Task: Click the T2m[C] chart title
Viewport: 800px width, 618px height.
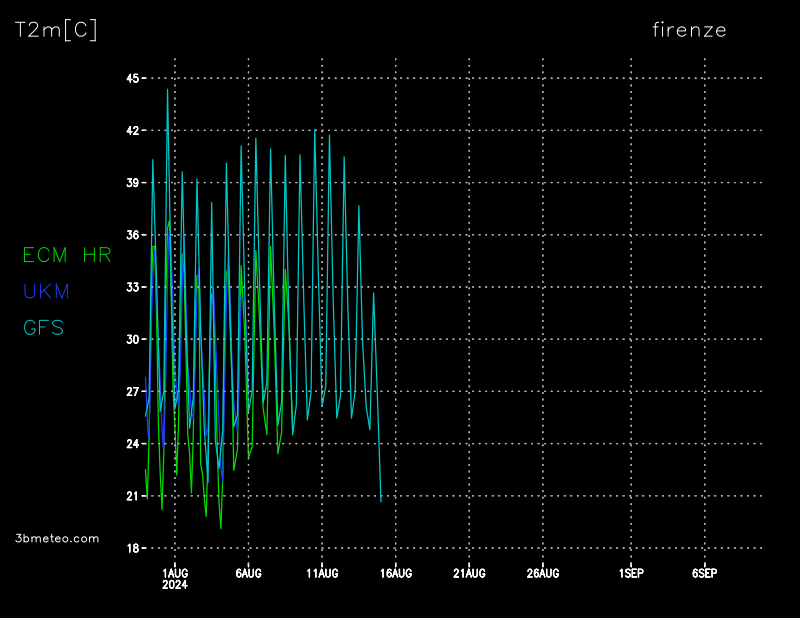Action: pos(57,30)
